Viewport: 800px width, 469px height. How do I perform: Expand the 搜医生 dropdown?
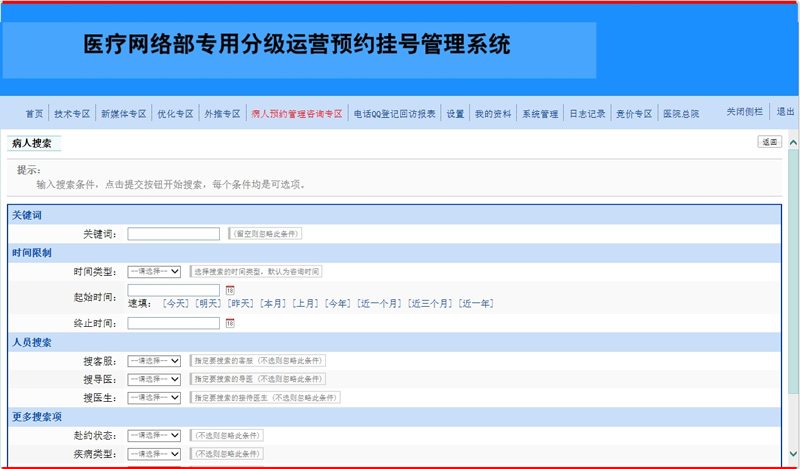(x=154, y=398)
